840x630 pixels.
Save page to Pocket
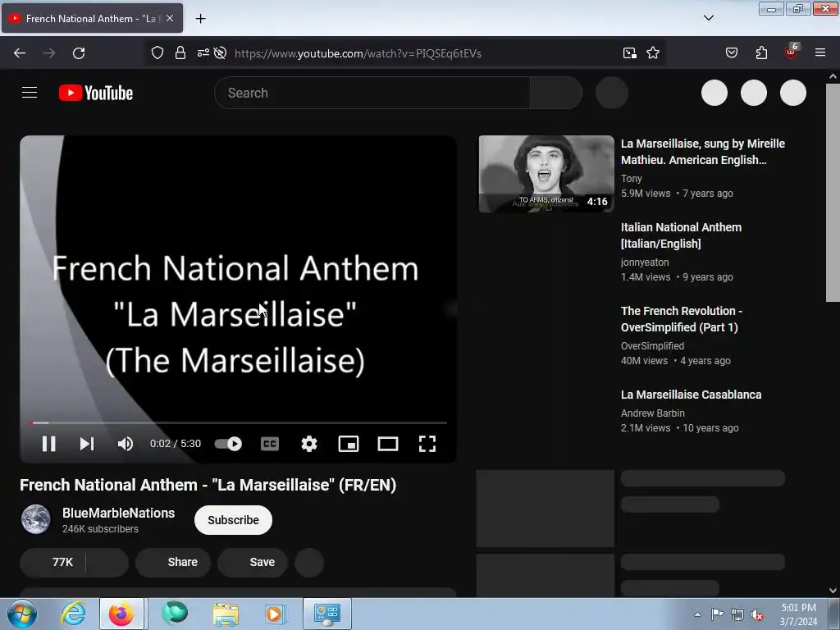click(x=731, y=53)
